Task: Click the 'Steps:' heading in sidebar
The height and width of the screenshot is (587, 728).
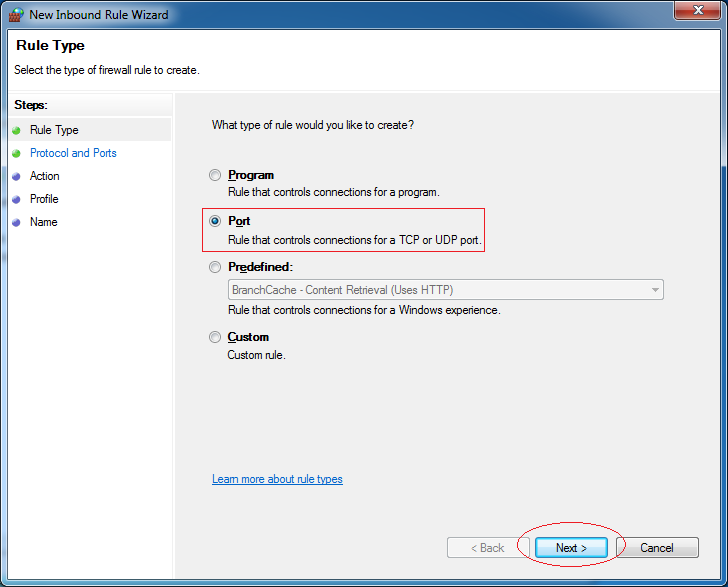Action: tap(31, 105)
